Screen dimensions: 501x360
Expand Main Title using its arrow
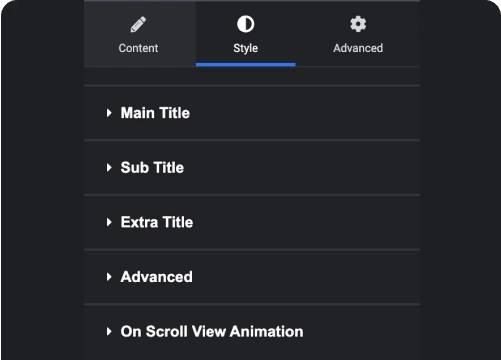click(x=109, y=113)
